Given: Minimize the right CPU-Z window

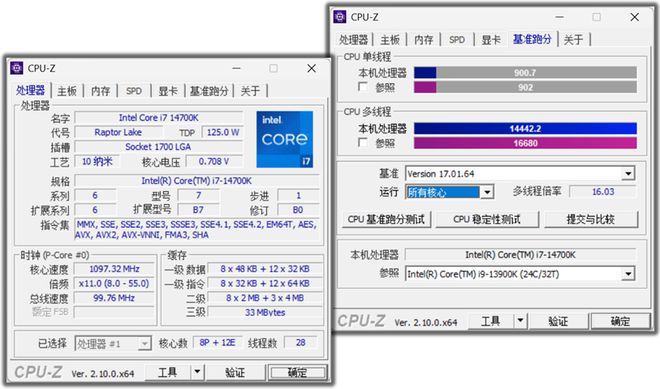Looking at the screenshot, I should point(559,17).
